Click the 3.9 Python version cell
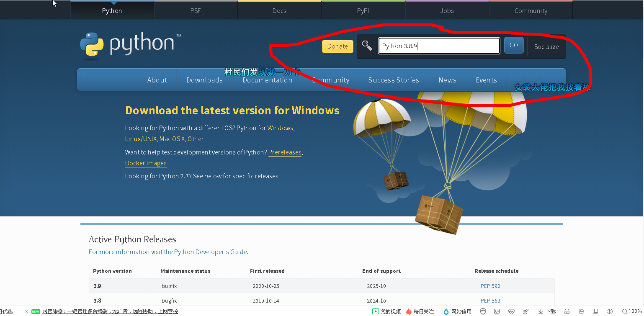Screen dimensions: 644x316 point(97,286)
